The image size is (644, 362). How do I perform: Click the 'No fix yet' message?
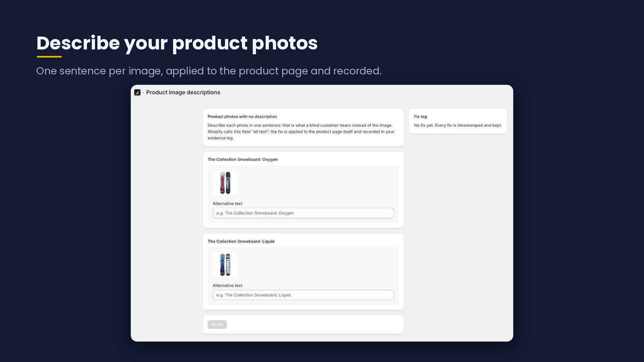[458, 125]
